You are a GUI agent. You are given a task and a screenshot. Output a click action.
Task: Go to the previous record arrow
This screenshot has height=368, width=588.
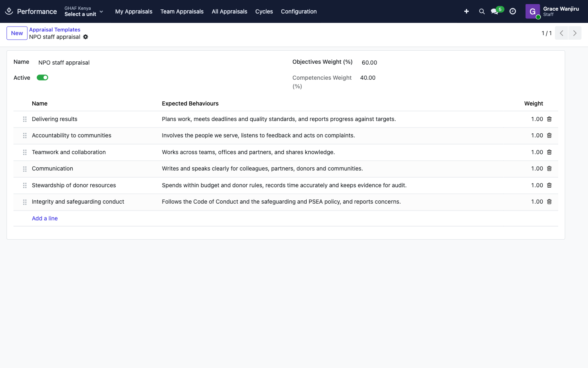click(561, 33)
